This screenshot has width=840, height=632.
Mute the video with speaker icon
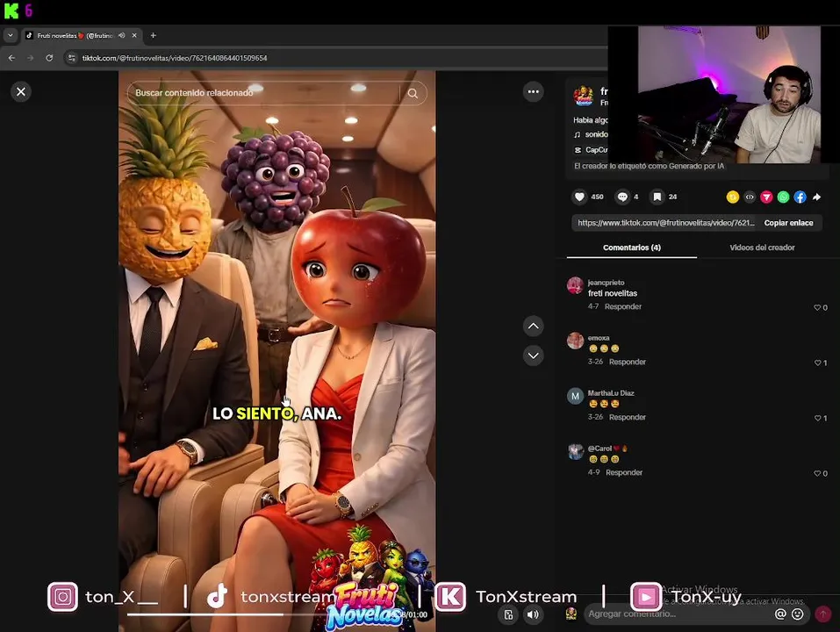(x=533, y=614)
